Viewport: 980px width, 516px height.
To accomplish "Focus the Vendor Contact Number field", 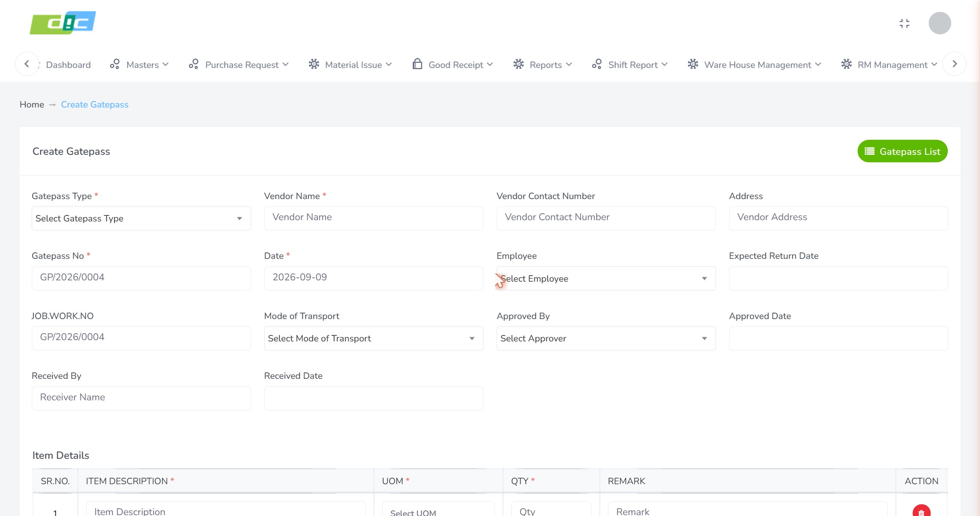I will click(x=606, y=218).
